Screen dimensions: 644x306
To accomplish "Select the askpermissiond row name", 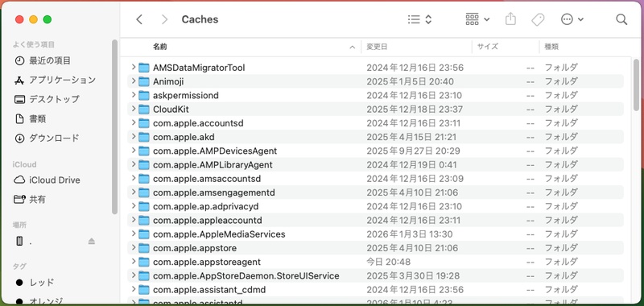I will tap(186, 95).
